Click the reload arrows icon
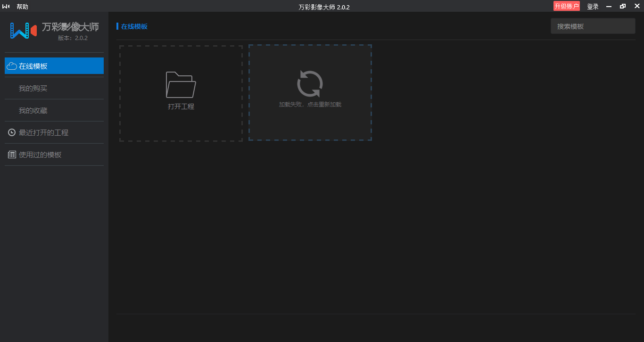 click(x=310, y=84)
